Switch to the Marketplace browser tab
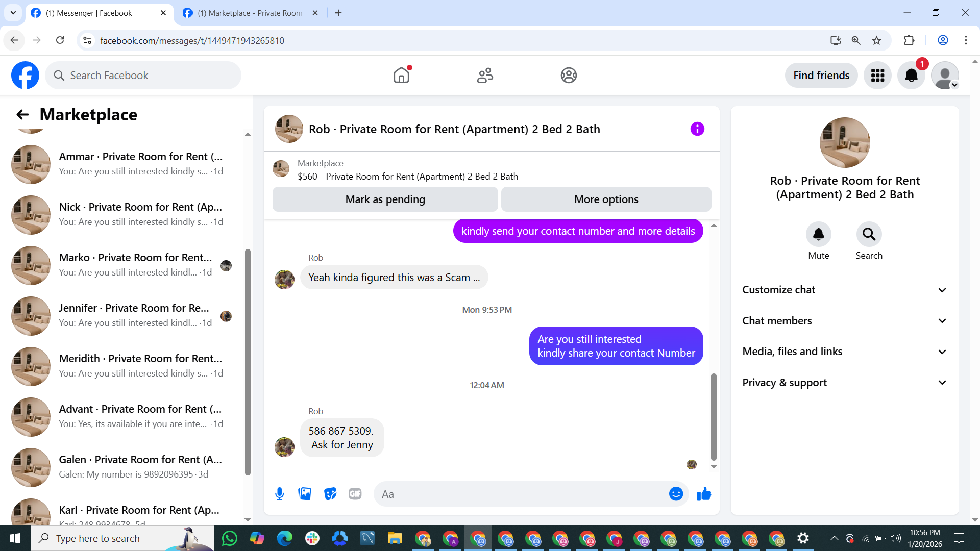Screen dimensions: 980x551 click(250, 13)
